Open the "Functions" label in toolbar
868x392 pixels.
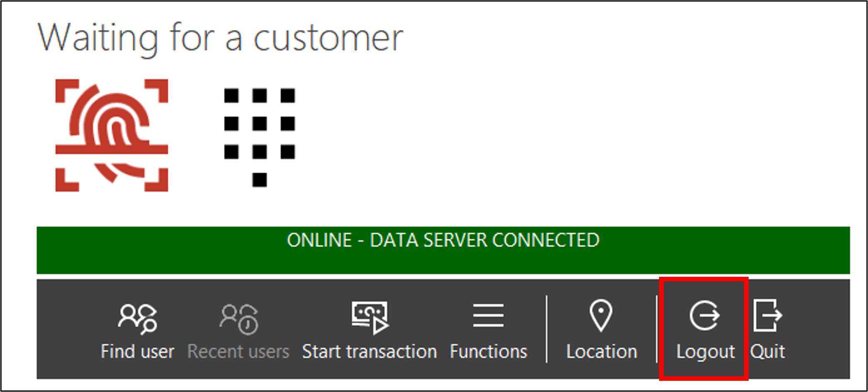coord(488,352)
